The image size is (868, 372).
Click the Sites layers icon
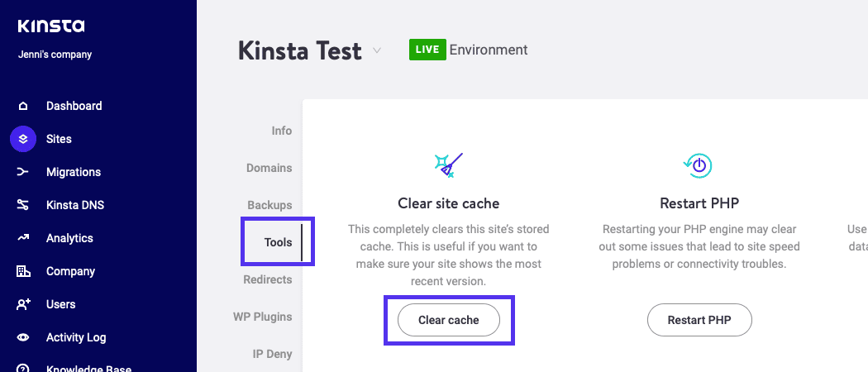23,139
